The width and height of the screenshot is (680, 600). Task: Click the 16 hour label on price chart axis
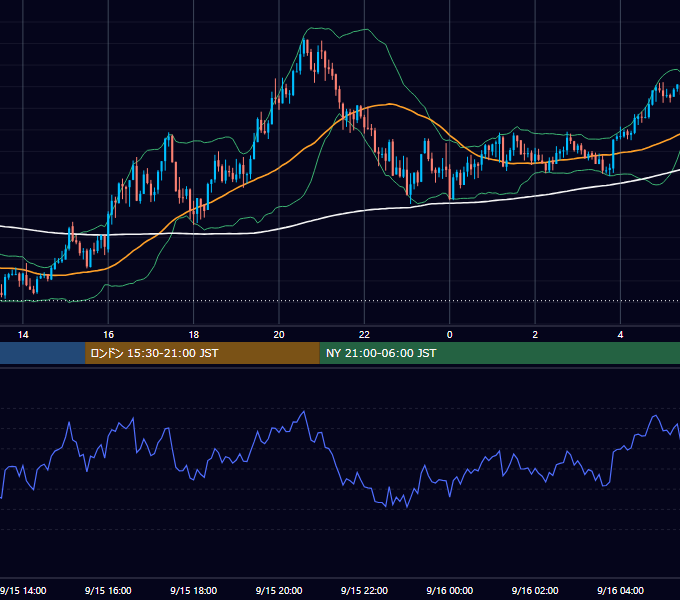click(x=108, y=334)
